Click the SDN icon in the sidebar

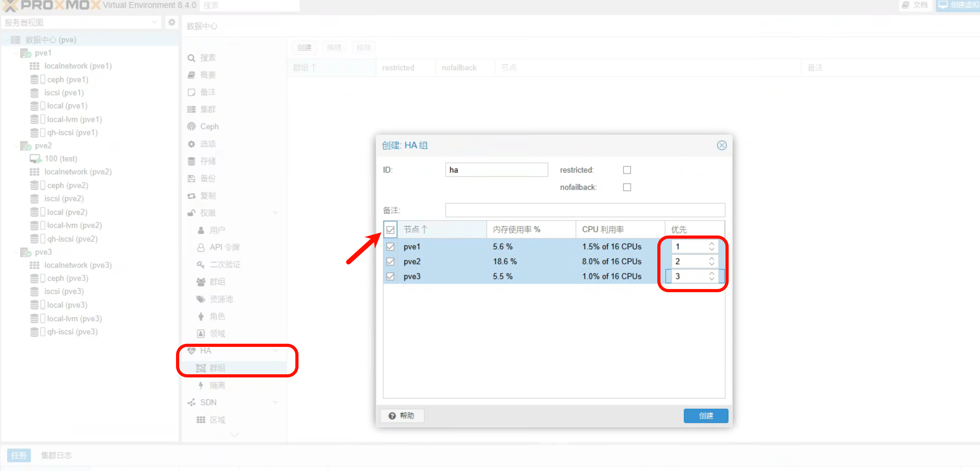(x=191, y=402)
